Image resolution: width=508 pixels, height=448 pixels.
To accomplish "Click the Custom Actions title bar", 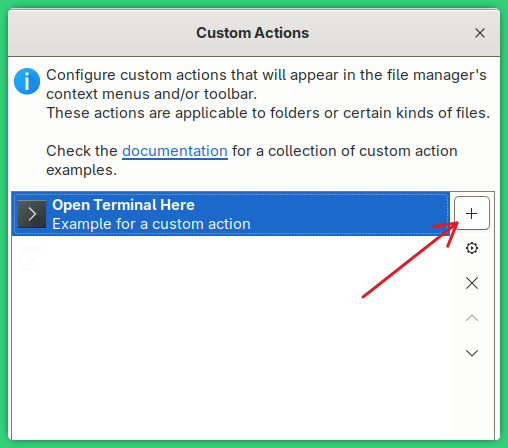I will click(x=253, y=33).
